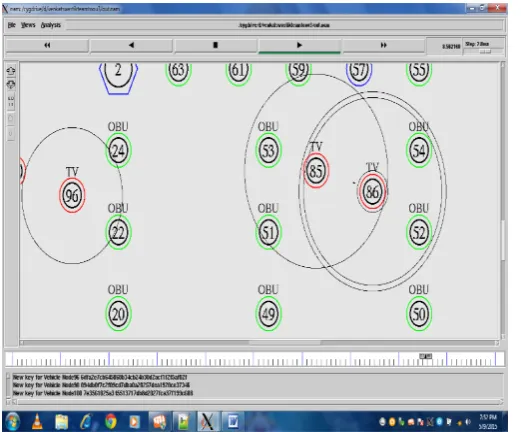Click the current time value display
Viewport: 521px width, 432px height.
[451, 46]
